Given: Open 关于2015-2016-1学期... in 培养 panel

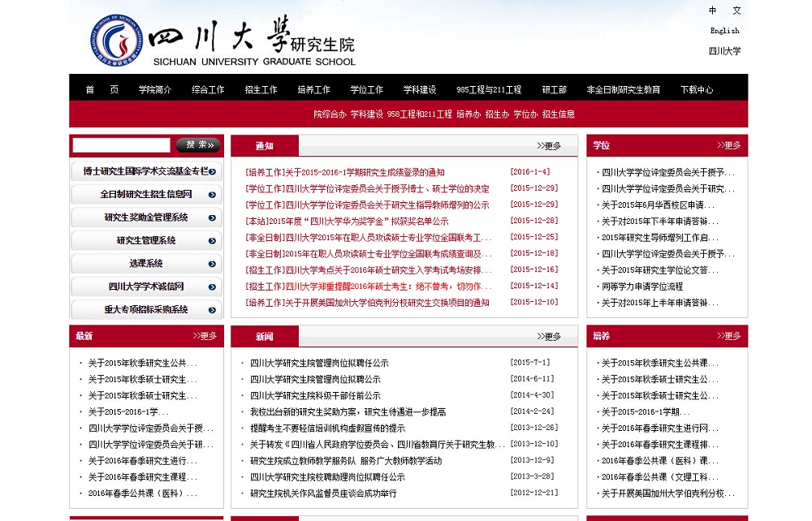Looking at the screenshot, I should click(x=646, y=412).
